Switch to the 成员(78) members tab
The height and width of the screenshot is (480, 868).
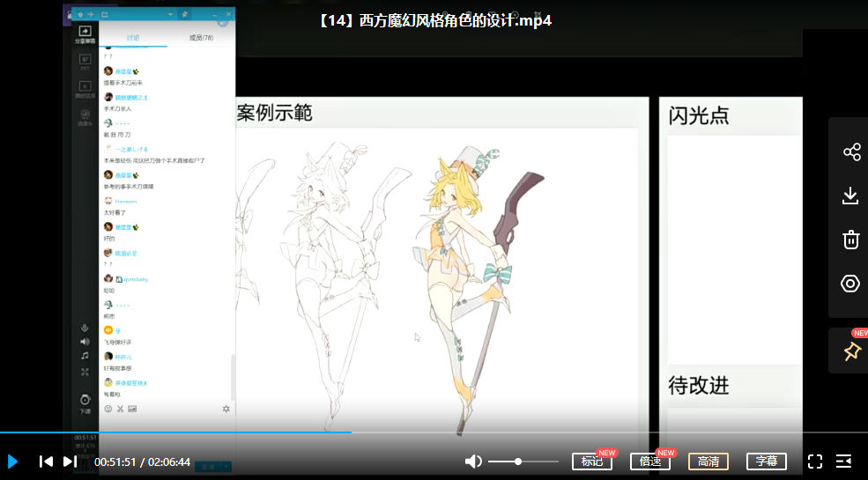pyautogui.click(x=201, y=38)
